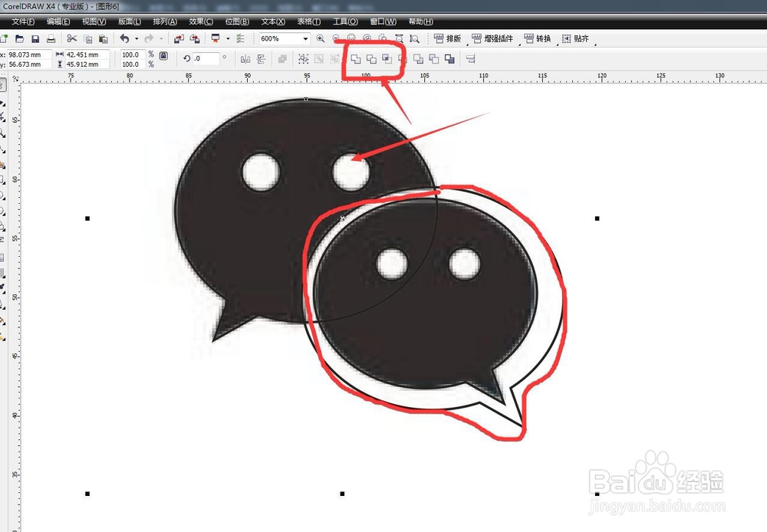The height and width of the screenshot is (532, 767).
Task: Click the Open file folder icon
Action: tap(20, 38)
